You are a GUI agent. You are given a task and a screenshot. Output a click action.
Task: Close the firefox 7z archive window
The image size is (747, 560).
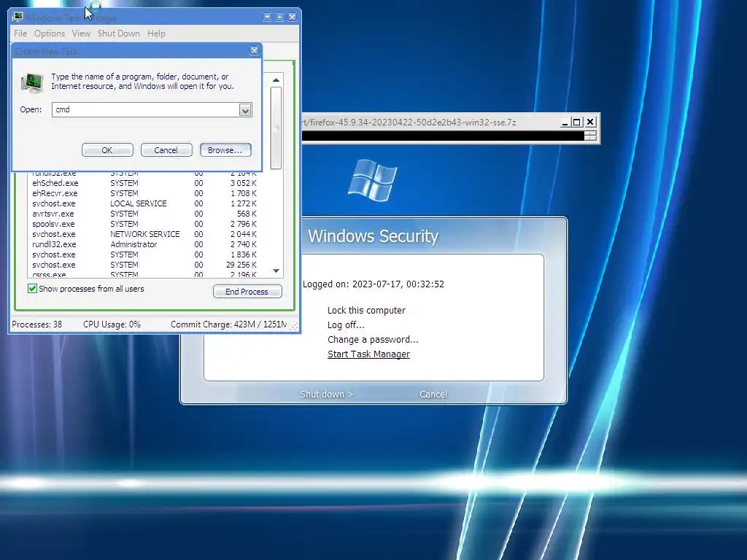(x=589, y=122)
